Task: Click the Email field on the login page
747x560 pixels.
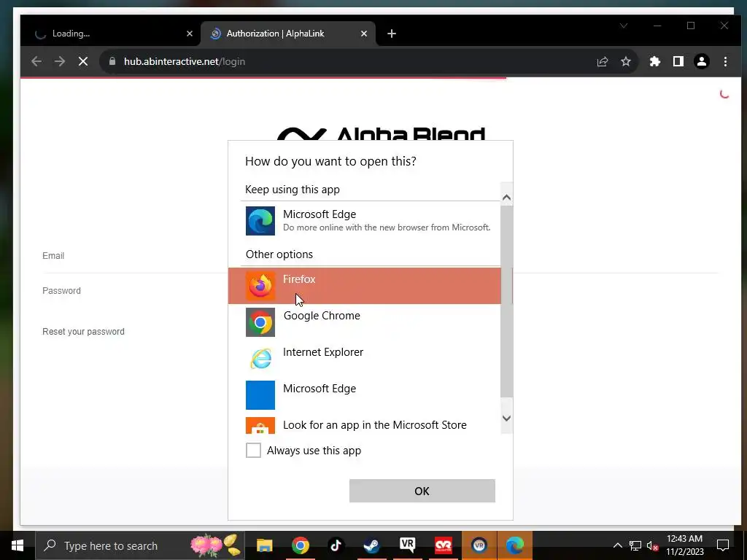Action: [380, 256]
